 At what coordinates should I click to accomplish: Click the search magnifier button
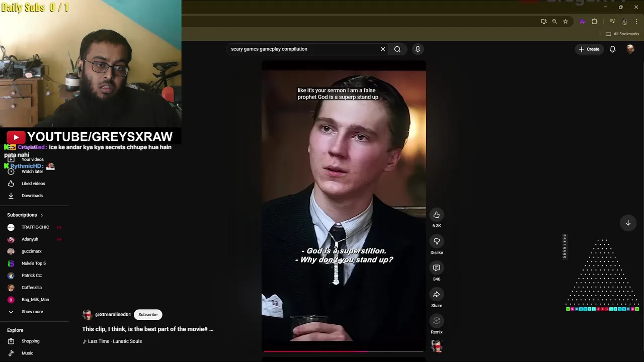point(397,49)
